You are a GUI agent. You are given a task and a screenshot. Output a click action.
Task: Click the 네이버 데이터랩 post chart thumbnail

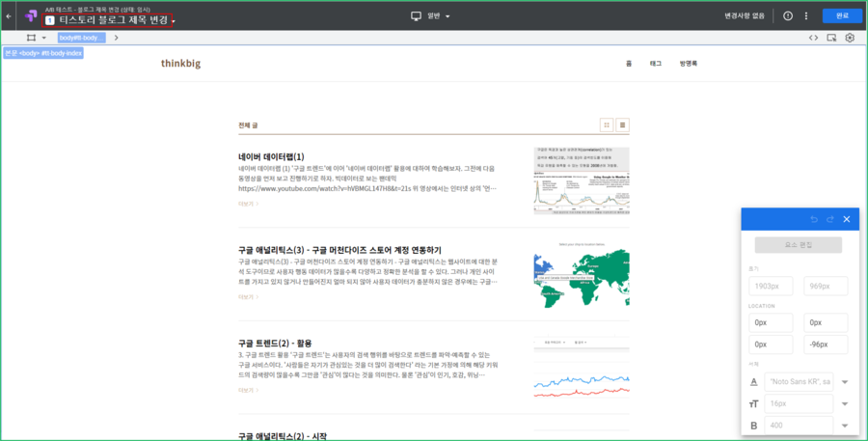pyautogui.click(x=582, y=180)
